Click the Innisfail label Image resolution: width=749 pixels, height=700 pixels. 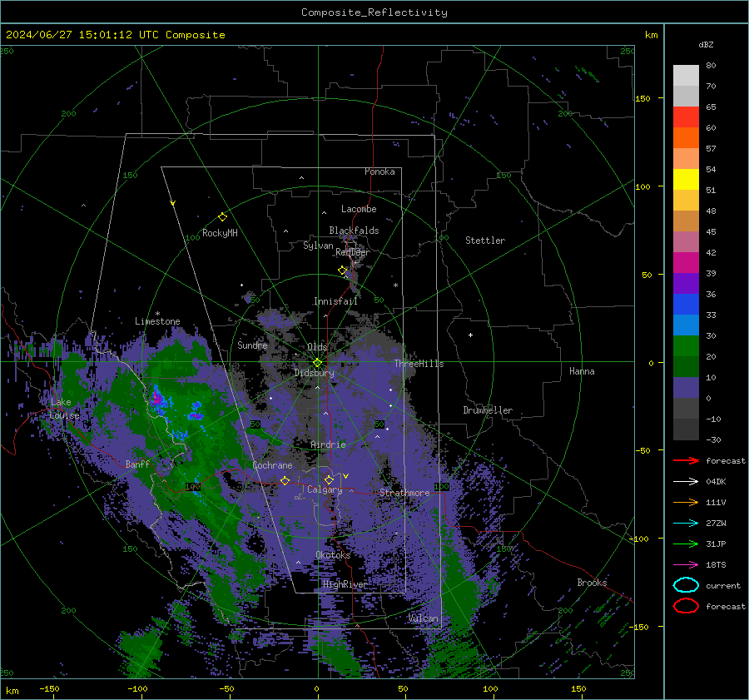click(335, 301)
